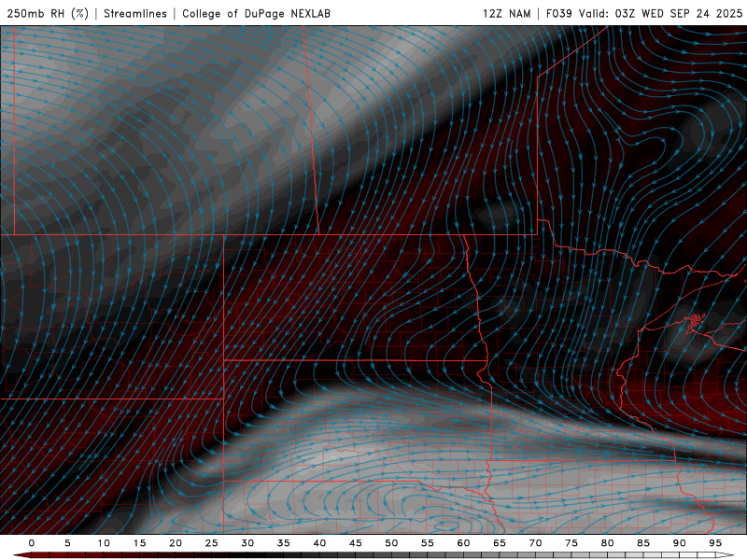
Task: Click the '70' value on color scale
Action: pyautogui.click(x=535, y=543)
